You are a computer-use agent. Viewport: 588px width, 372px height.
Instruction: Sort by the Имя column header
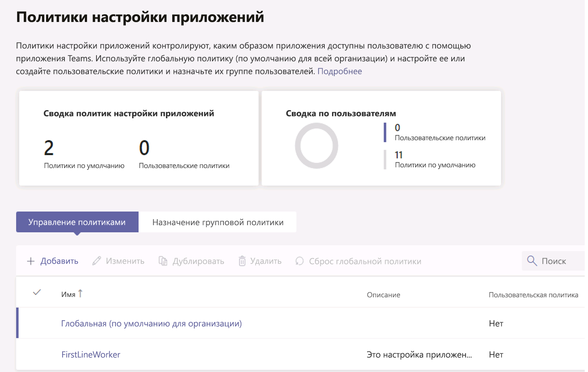(x=68, y=294)
